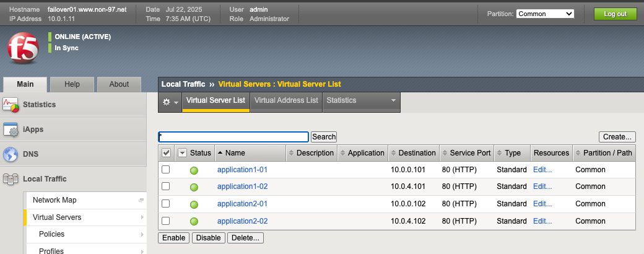The height and width of the screenshot is (254, 644).
Task: Click the Search button
Action: (x=324, y=137)
